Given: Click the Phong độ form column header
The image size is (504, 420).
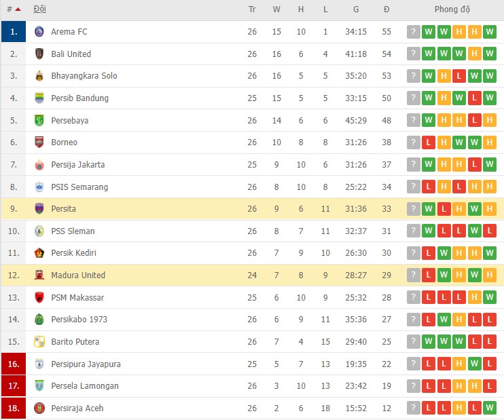Looking at the screenshot, I should tap(452, 9).
